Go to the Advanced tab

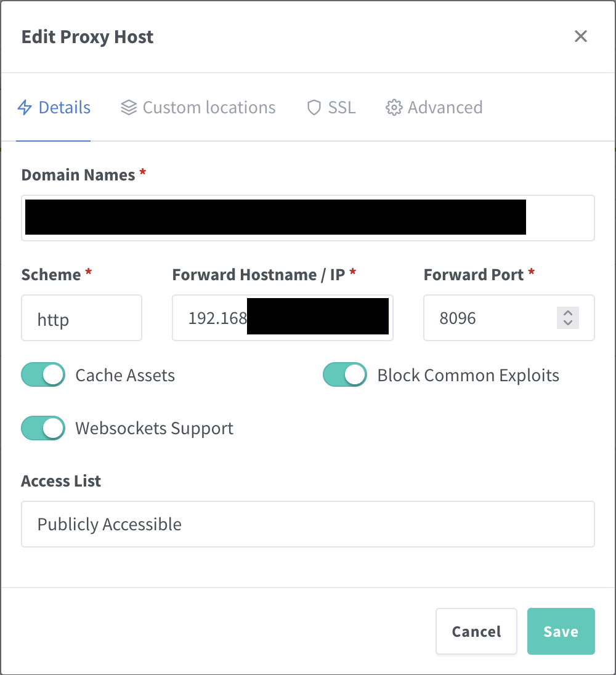pyautogui.click(x=445, y=108)
